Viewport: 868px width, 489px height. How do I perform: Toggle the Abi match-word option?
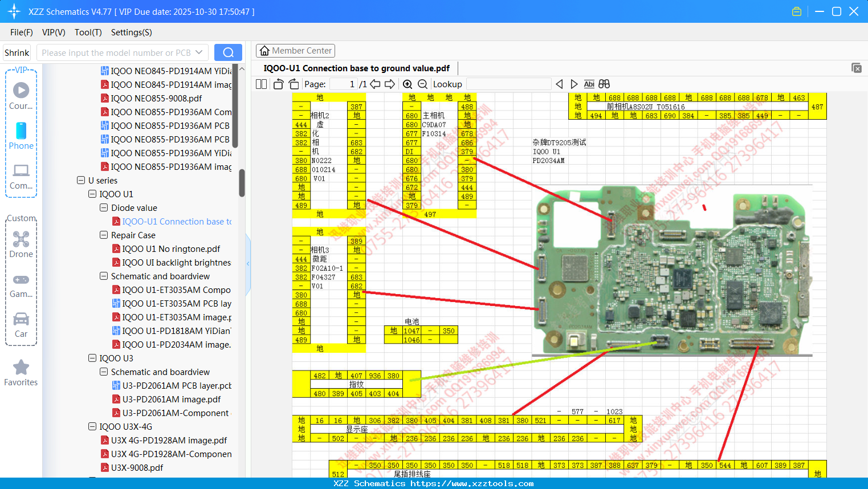[589, 84]
